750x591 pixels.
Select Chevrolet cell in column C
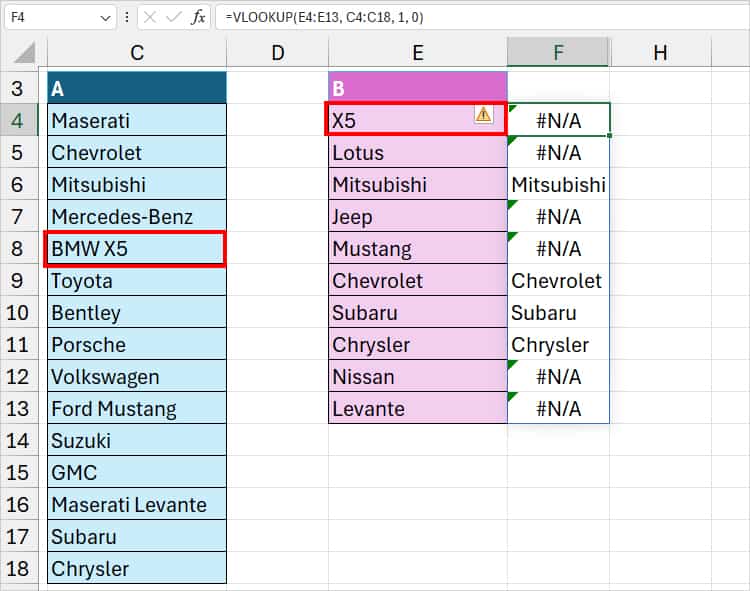click(137, 152)
